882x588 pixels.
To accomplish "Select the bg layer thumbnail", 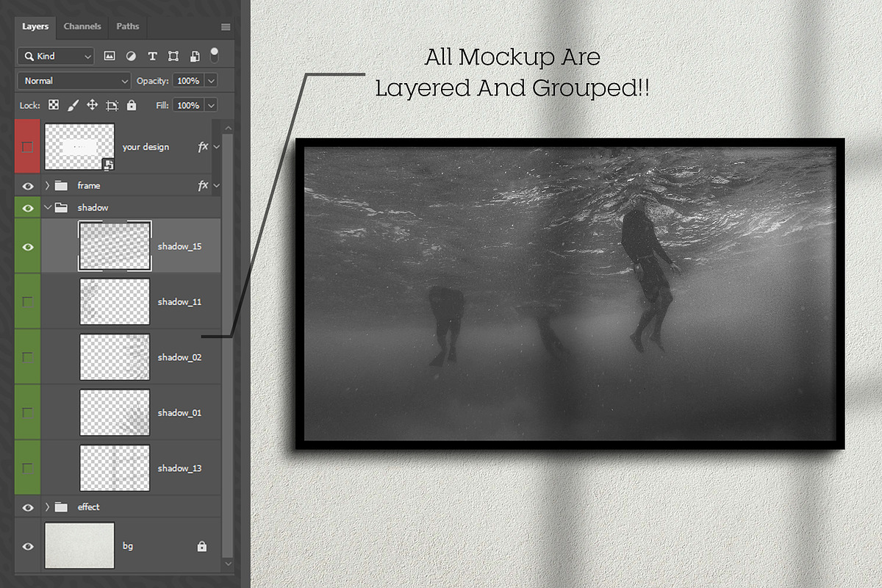I will 79,545.
